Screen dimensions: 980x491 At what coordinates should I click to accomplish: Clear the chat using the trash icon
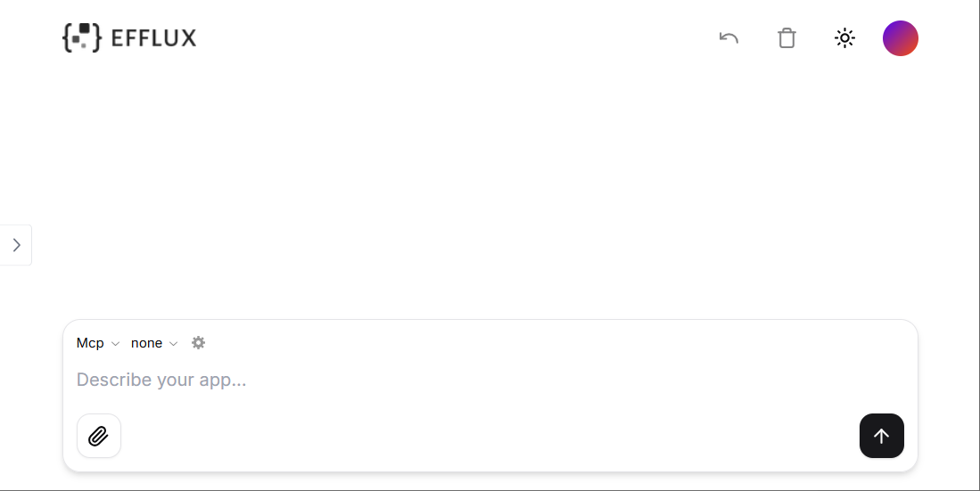(786, 38)
